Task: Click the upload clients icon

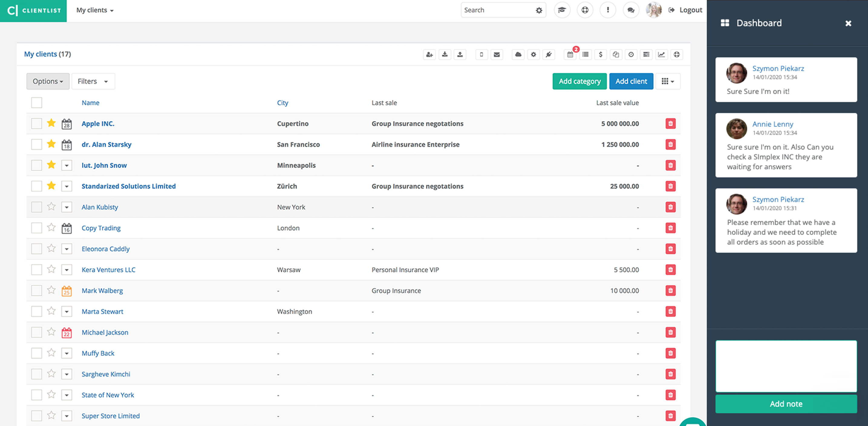Action: click(x=460, y=55)
